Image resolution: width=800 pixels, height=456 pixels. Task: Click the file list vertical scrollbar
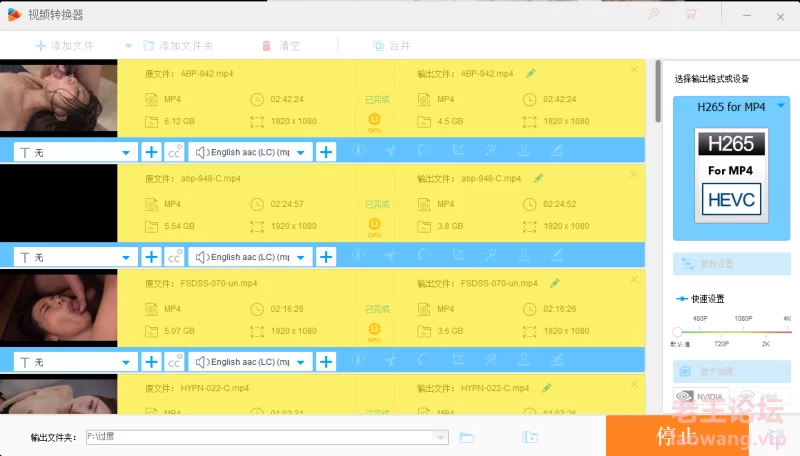pos(658,91)
